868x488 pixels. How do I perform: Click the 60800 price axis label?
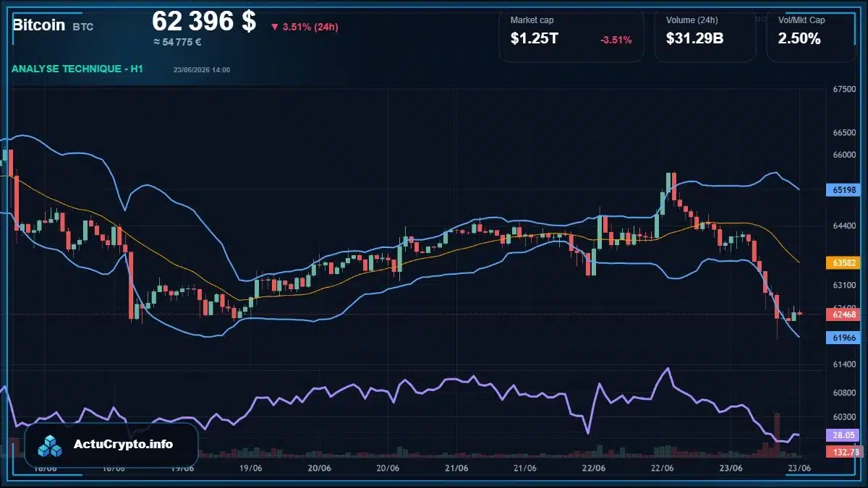coord(845,393)
